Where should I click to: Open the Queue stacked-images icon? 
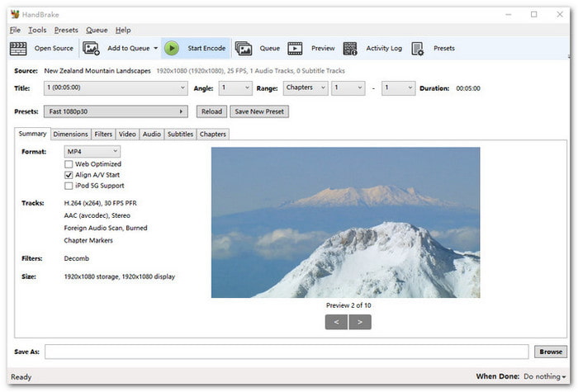[x=244, y=48]
